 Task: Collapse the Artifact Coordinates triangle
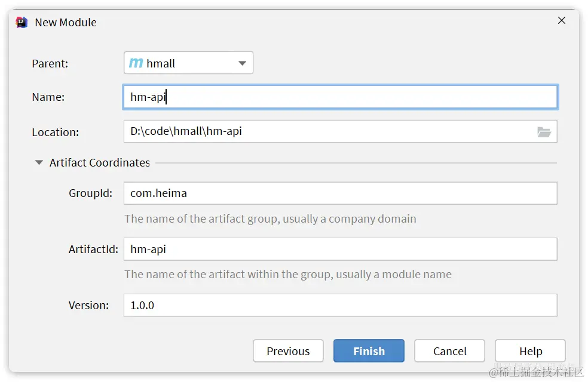click(39, 162)
